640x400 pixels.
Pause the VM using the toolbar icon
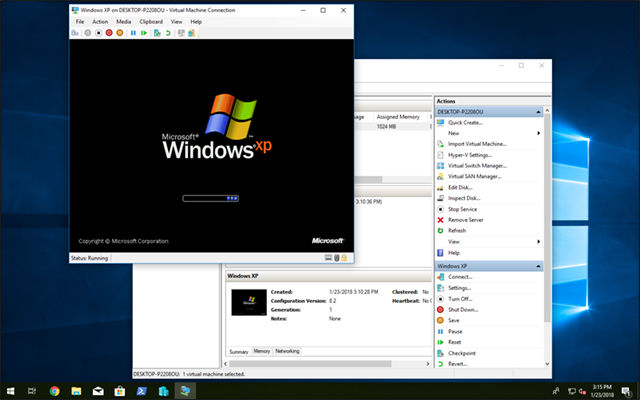[x=133, y=33]
